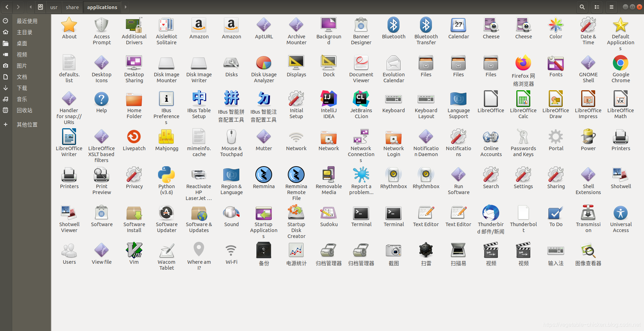This screenshot has width=644, height=331.
Task: Click the back navigation arrow
Action: click(7, 7)
